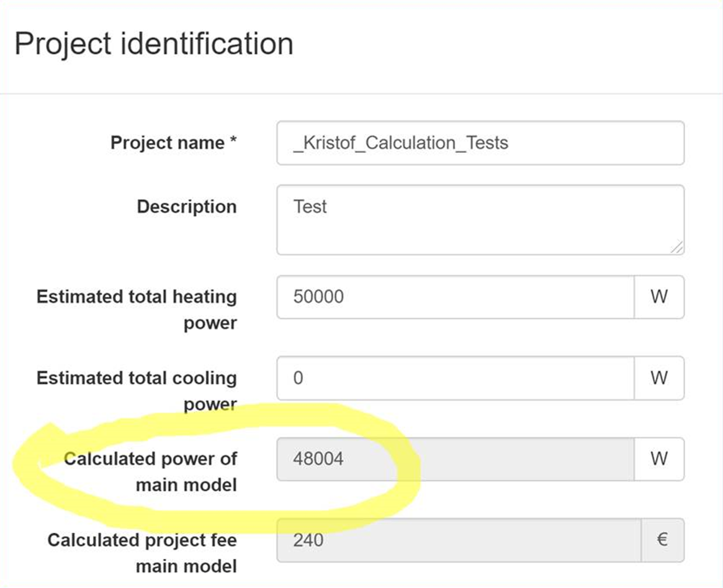This screenshot has width=723, height=588.
Task: Click the divider line below the heading
Action: 361,94
